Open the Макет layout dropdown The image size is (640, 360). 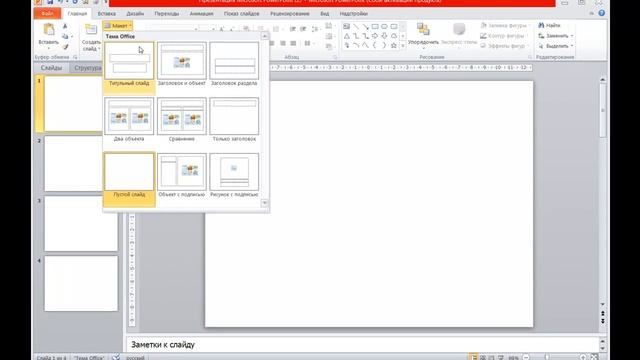[x=118, y=26]
